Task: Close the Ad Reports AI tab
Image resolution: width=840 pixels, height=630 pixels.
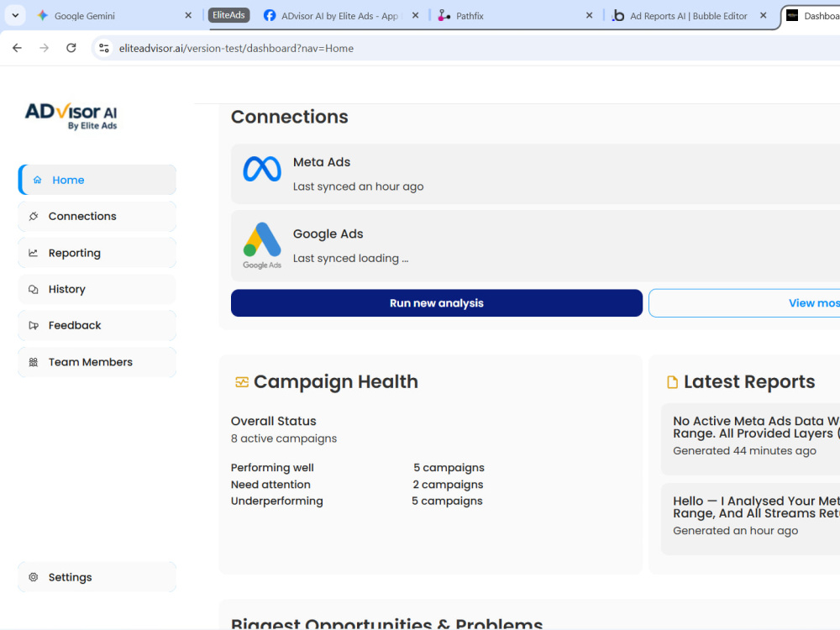Action: click(764, 15)
